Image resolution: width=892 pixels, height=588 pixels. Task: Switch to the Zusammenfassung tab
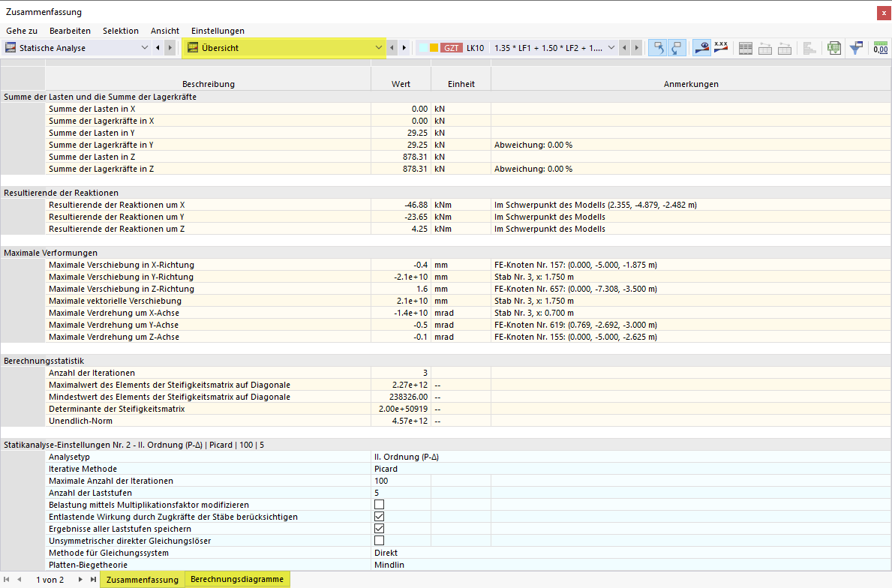tap(143, 580)
